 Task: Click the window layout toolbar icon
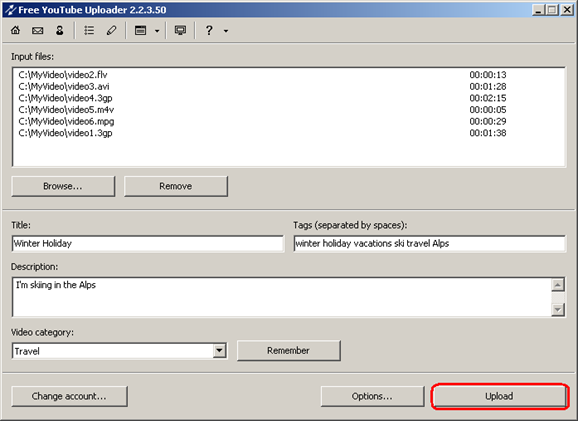(140, 31)
